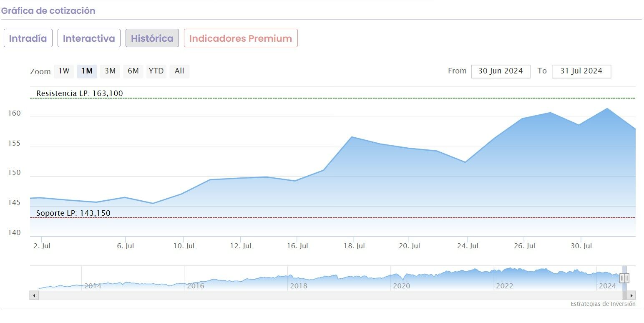Click the Soporte LP 143,150 line label
This screenshot has height=323, width=644.
[x=73, y=213]
